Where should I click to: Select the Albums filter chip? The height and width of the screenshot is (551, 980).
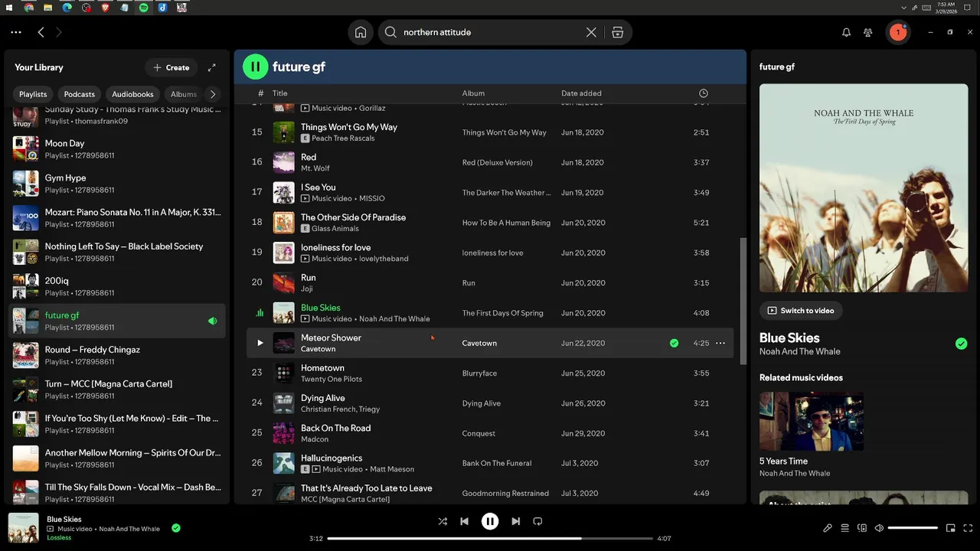pyautogui.click(x=184, y=94)
